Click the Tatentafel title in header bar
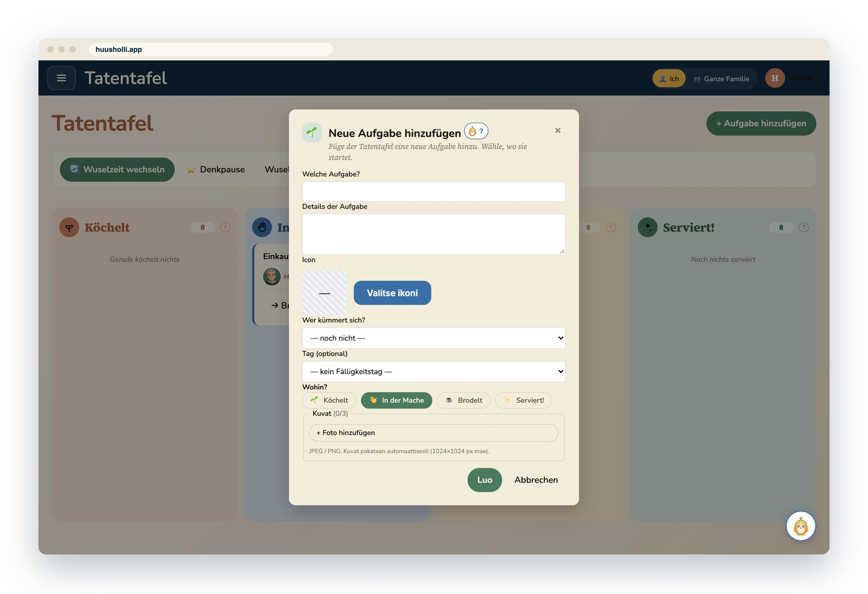The height and width of the screenshot is (594, 868). (126, 78)
